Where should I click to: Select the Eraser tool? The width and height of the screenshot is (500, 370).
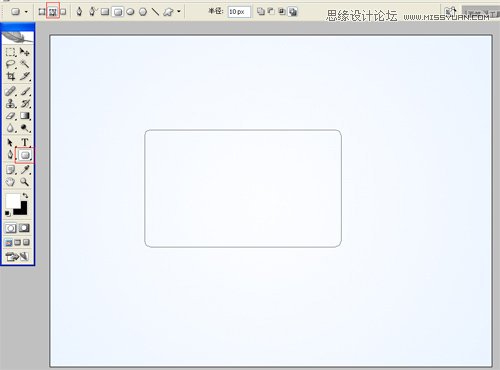pyautogui.click(x=11, y=116)
